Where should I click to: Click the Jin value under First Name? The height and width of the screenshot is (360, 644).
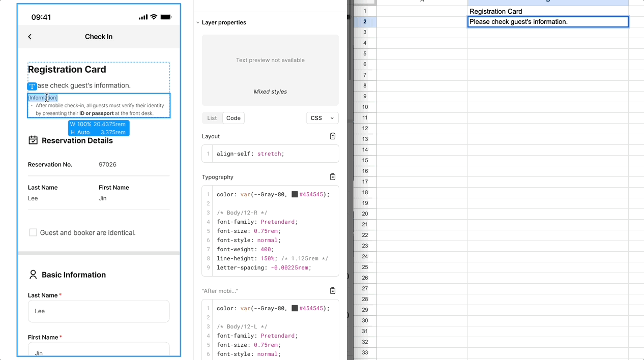point(103,198)
